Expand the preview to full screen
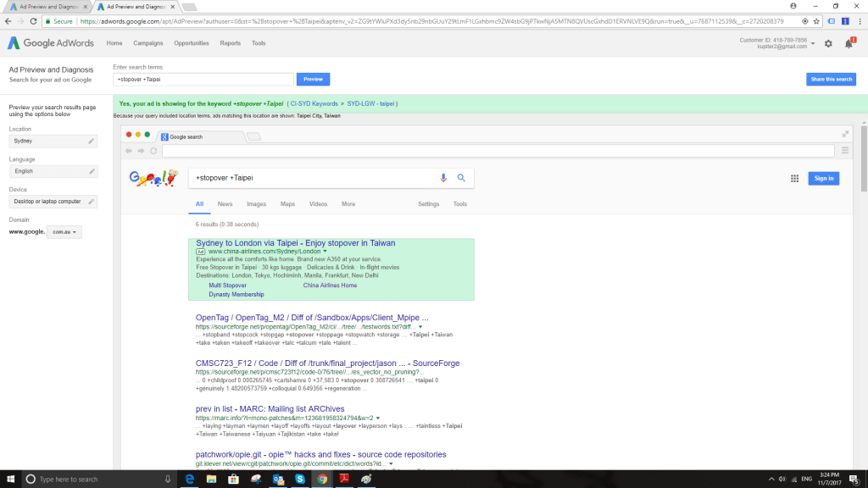Screen dimensions: 868x488 click(845, 134)
